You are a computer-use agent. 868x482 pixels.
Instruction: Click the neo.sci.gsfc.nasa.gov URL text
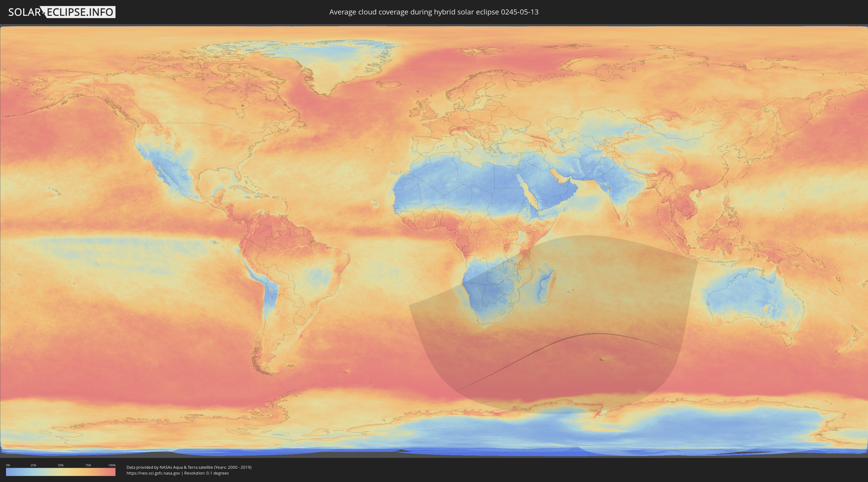point(153,473)
